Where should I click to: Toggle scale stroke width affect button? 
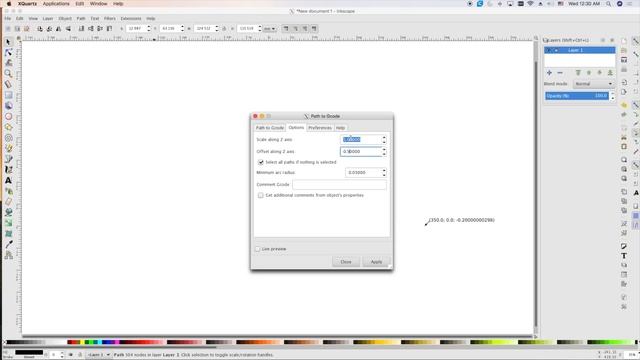click(x=286, y=29)
